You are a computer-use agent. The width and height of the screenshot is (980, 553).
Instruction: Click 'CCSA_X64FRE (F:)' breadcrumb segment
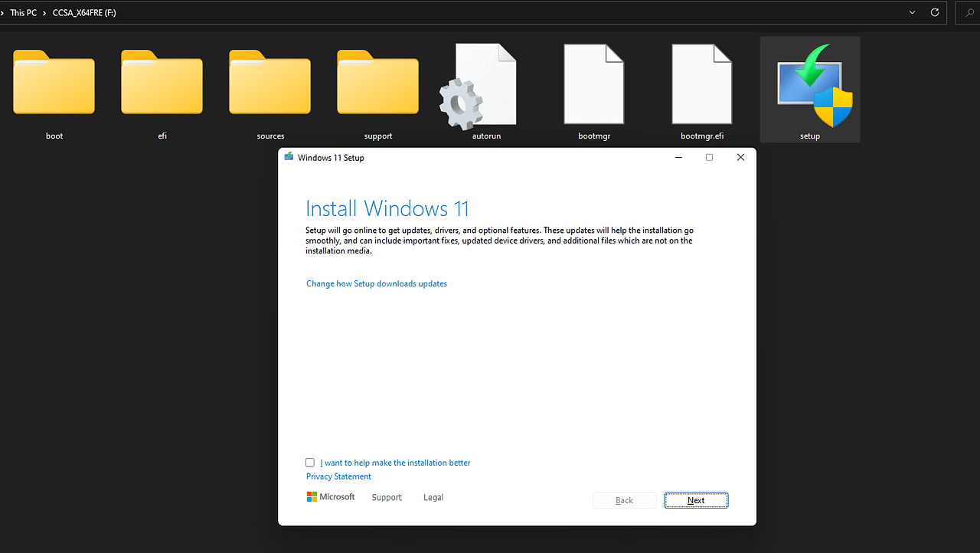[84, 13]
